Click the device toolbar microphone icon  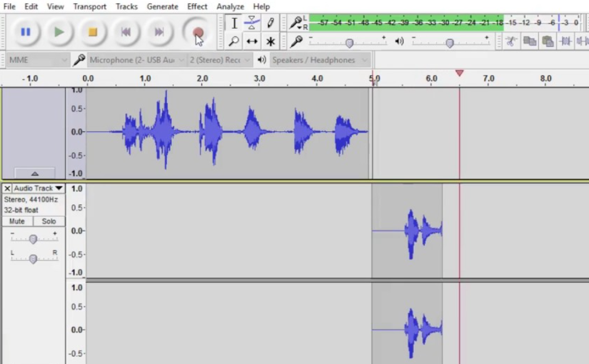(79, 59)
